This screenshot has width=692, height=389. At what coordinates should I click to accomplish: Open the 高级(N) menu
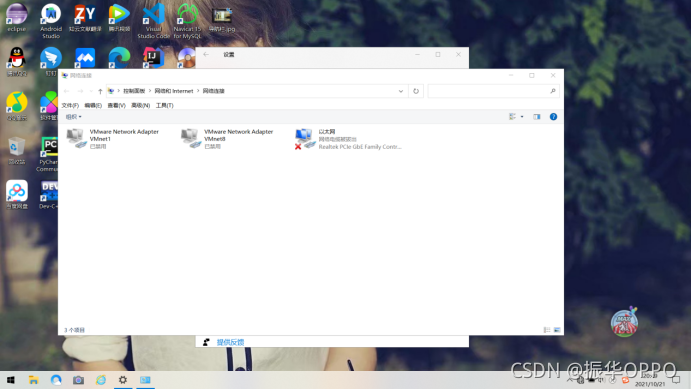coord(140,106)
